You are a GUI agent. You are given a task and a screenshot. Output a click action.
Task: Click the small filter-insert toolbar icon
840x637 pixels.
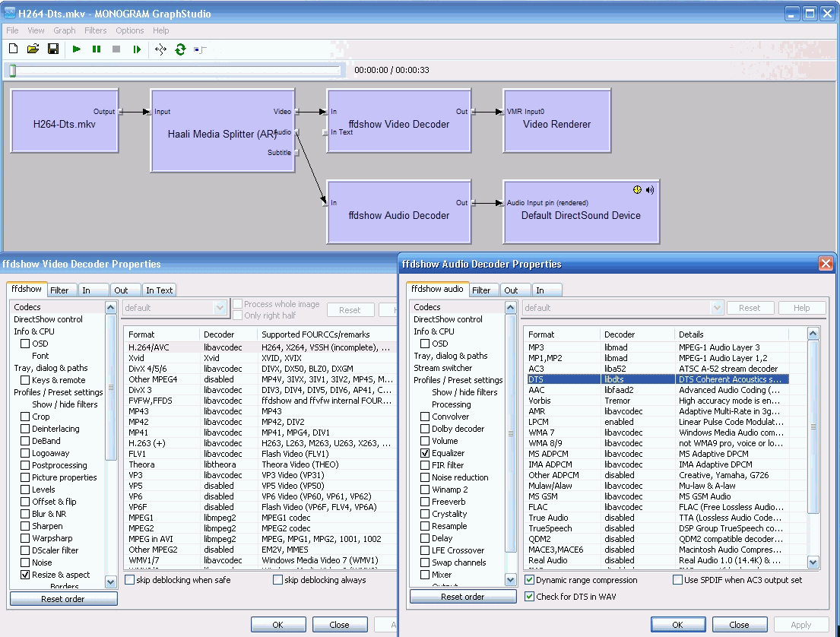(200, 50)
